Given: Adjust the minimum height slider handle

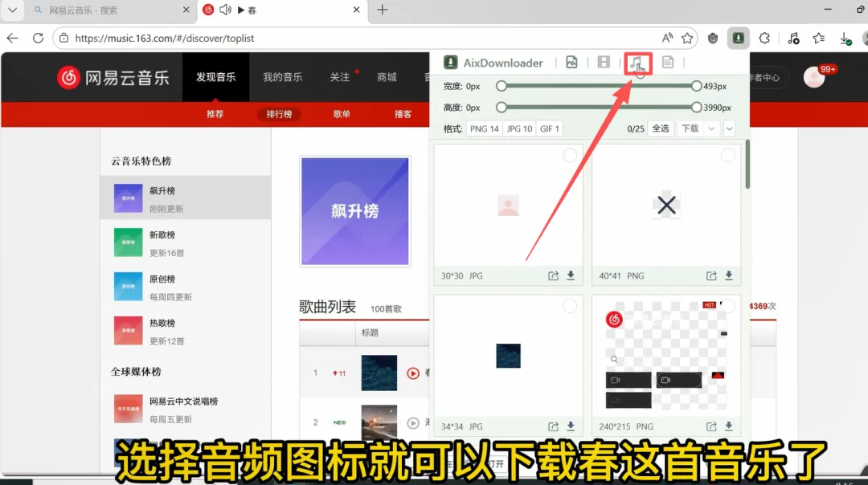Looking at the screenshot, I should click(501, 108).
